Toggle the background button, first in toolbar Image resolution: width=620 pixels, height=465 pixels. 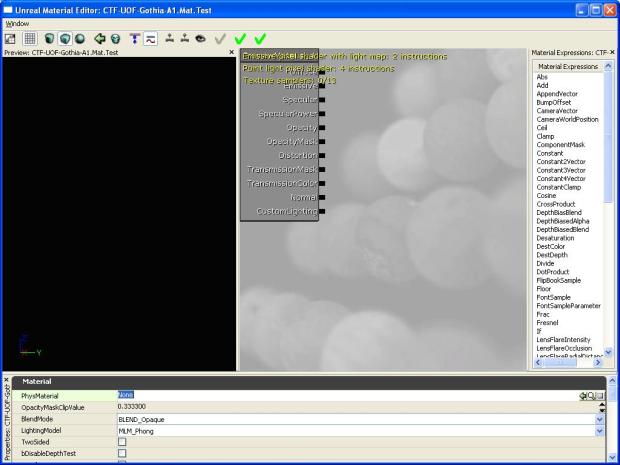coord(10,38)
